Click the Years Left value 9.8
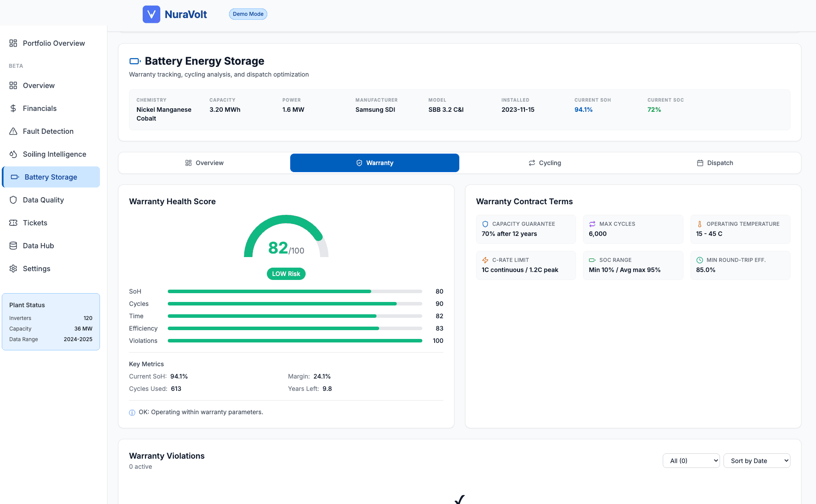 (327, 389)
